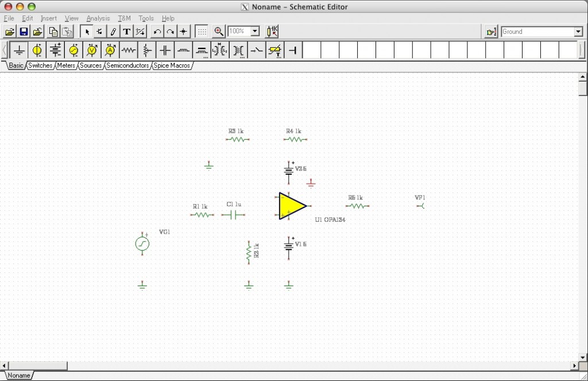Click the Save floppy disk icon
The image size is (588, 381).
[24, 32]
